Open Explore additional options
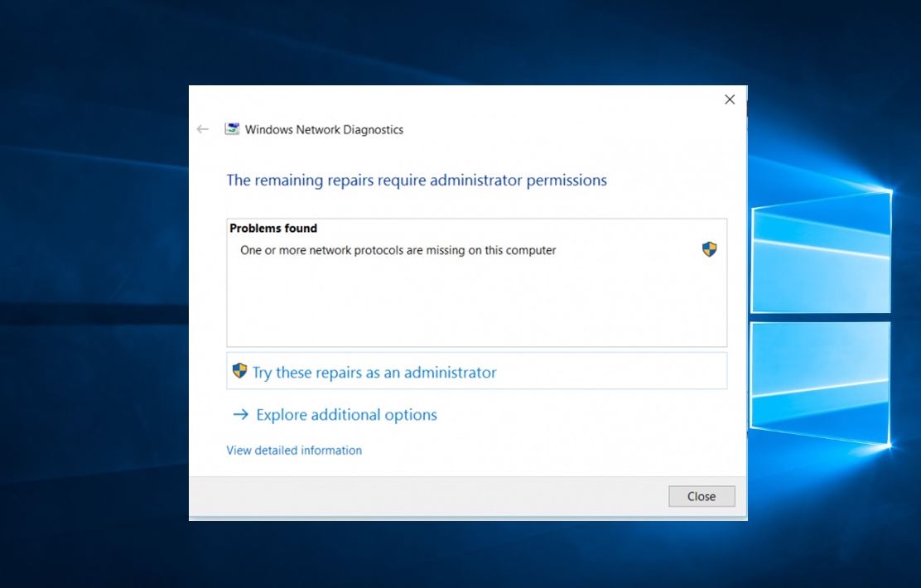This screenshot has width=921, height=588. pyautogui.click(x=346, y=415)
